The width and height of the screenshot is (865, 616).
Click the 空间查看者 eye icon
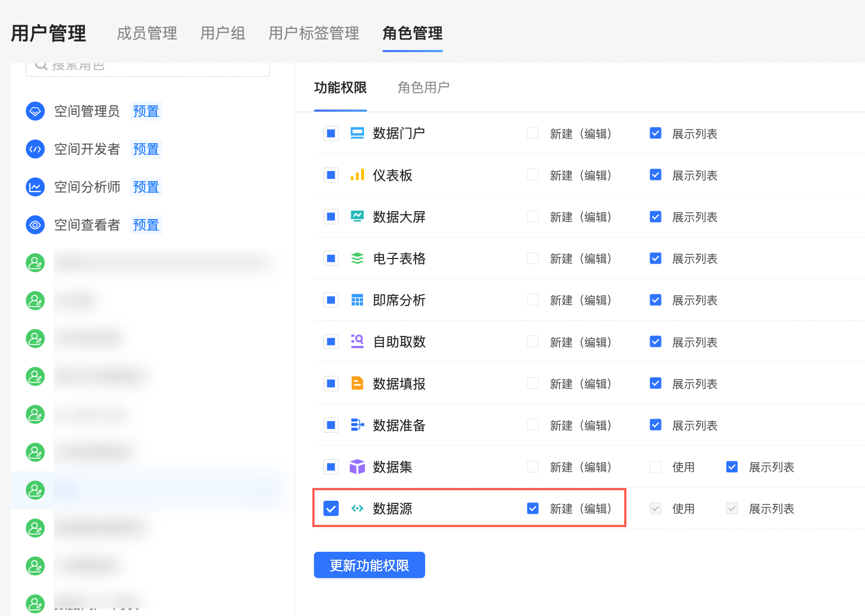coord(35,225)
